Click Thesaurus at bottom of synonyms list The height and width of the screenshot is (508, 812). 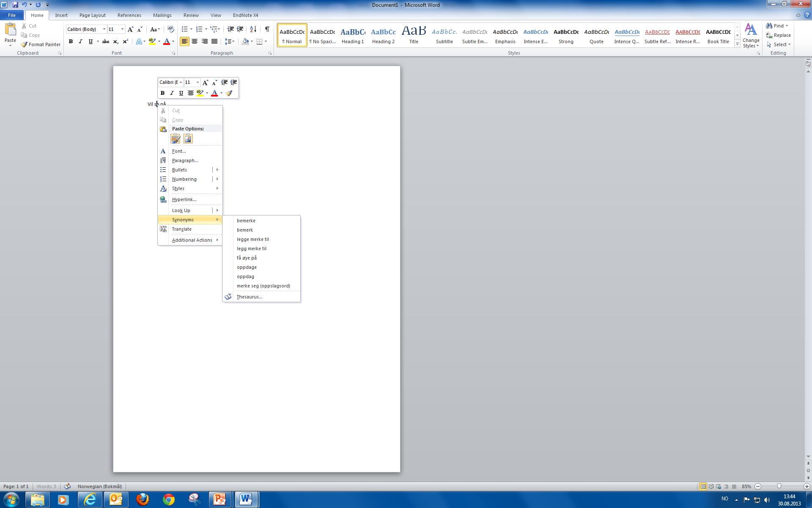tap(248, 296)
